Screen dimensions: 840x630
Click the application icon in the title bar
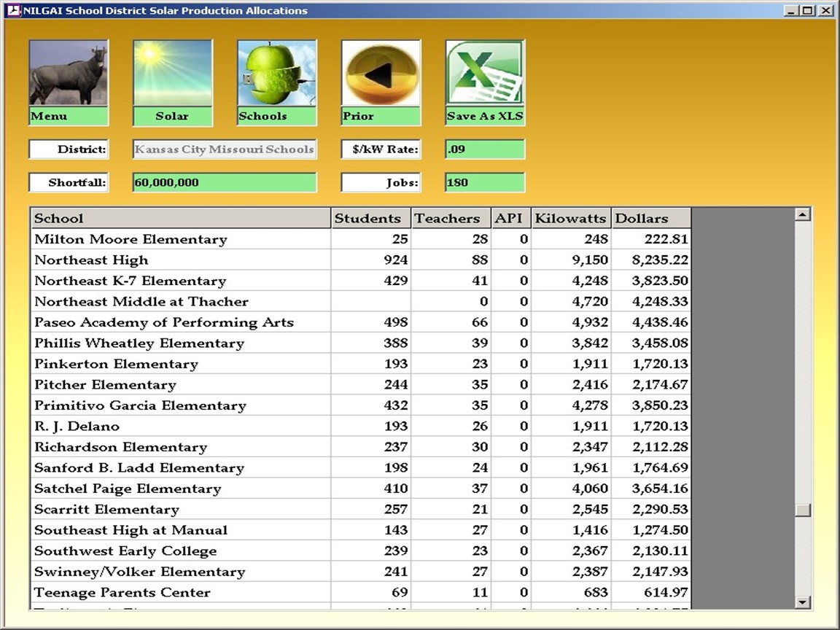14,10
